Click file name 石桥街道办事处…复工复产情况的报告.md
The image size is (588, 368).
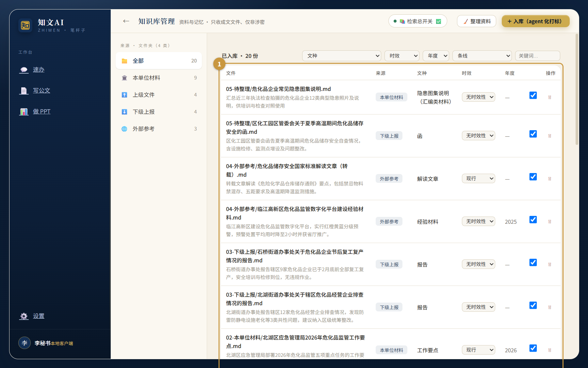295,256
